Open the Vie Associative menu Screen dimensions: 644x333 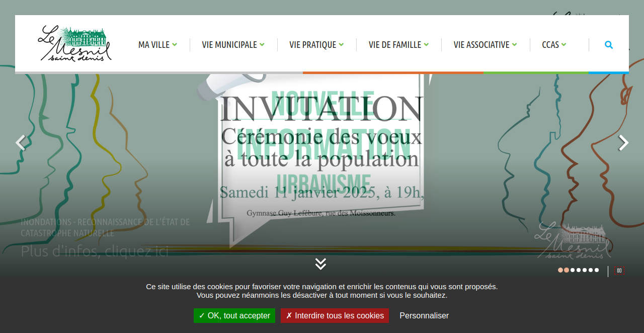pos(485,45)
